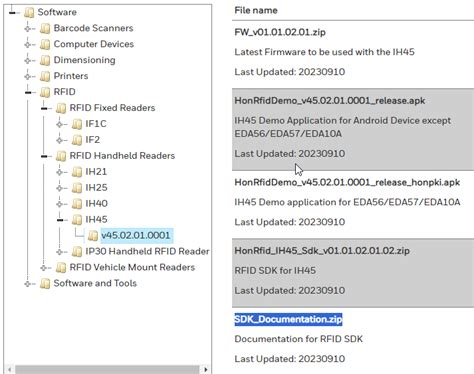Select the IF2 tree item
The width and height of the screenshot is (474, 374).
click(92, 140)
